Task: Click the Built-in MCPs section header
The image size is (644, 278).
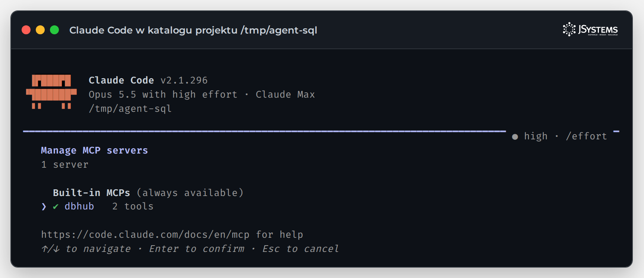Action: tap(92, 193)
